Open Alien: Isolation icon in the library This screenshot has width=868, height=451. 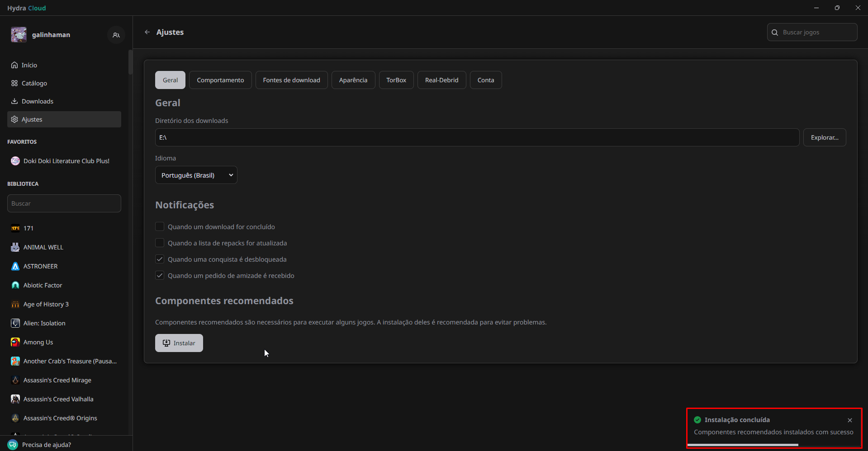click(15, 323)
